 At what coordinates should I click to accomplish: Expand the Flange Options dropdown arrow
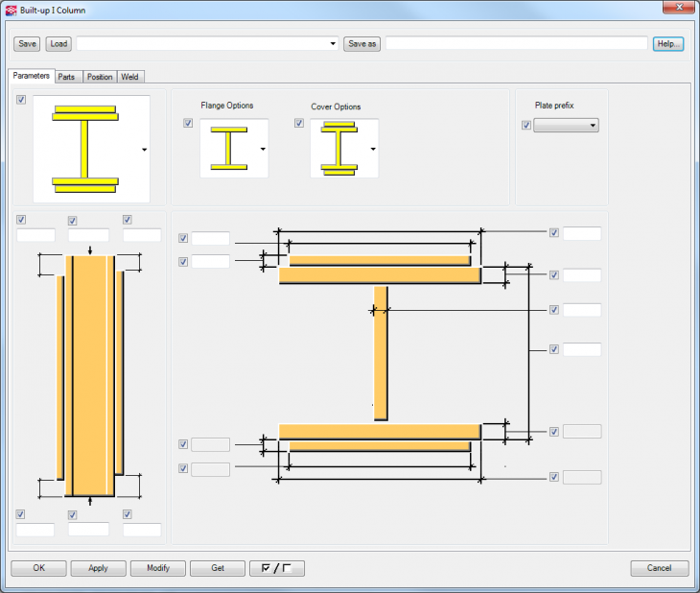(x=263, y=150)
